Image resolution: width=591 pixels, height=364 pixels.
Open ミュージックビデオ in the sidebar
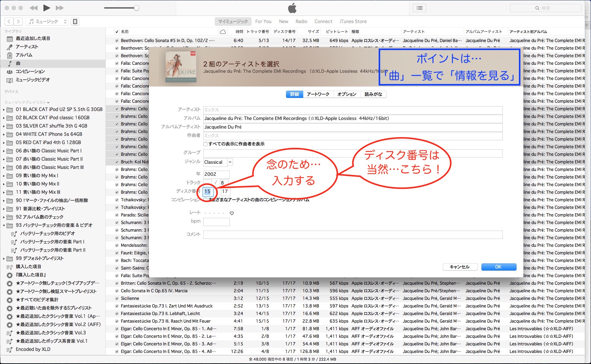tap(33, 80)
